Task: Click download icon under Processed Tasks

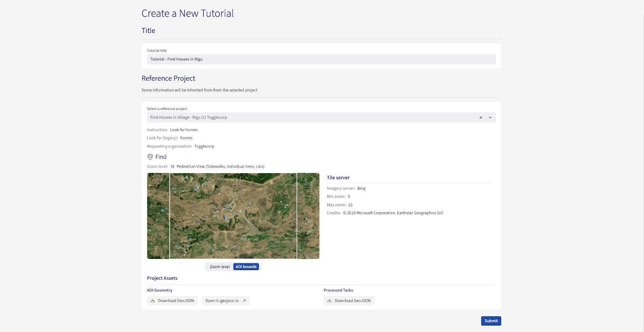Action: [x=329, y=301]
